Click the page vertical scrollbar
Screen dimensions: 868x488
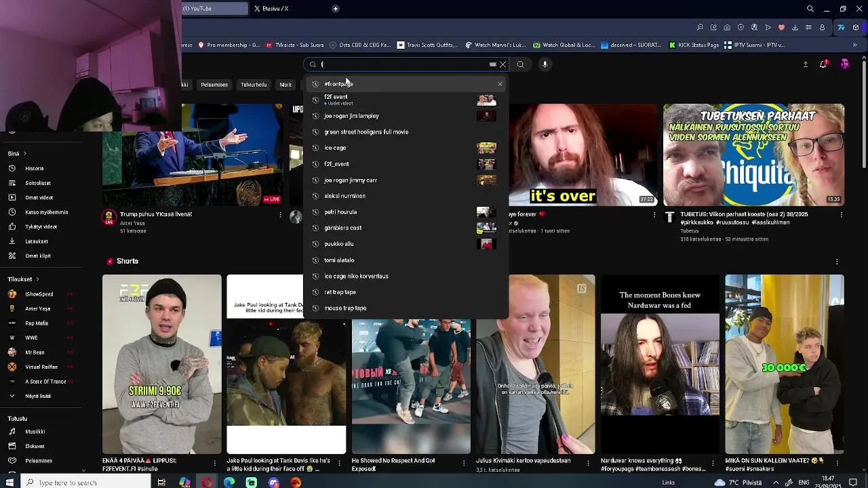click(864, 115)
